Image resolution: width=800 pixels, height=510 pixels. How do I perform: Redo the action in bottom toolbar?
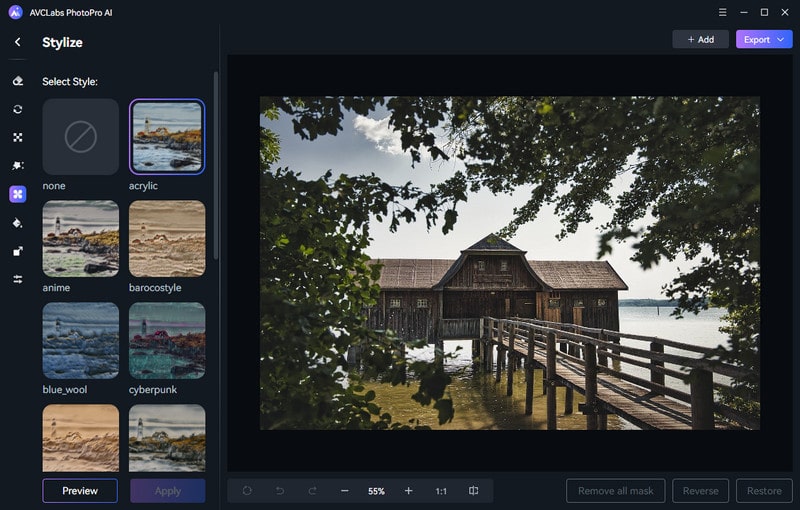[312, 491]
